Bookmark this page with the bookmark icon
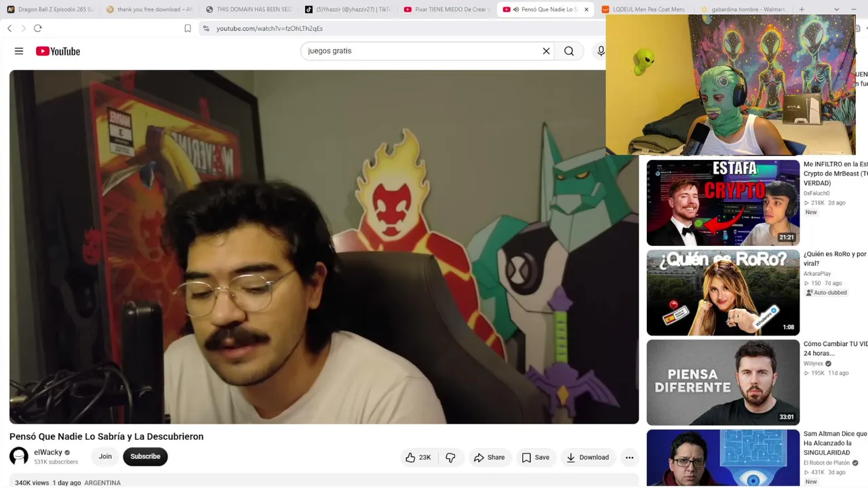Viewport: 868px width, 488px height. click(x=188, y=28)
